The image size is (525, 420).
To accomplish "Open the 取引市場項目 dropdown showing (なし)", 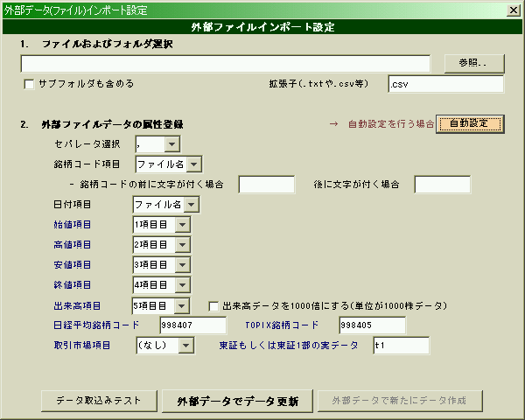I will coord(186,346).
